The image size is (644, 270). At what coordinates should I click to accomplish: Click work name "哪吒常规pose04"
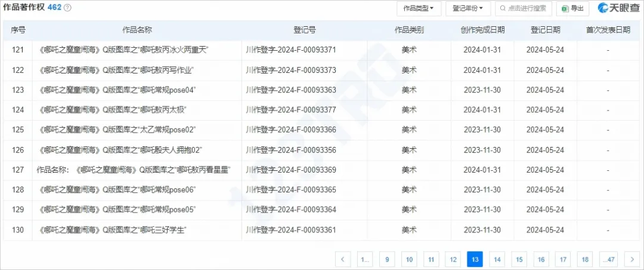click(x=117, y=90)
